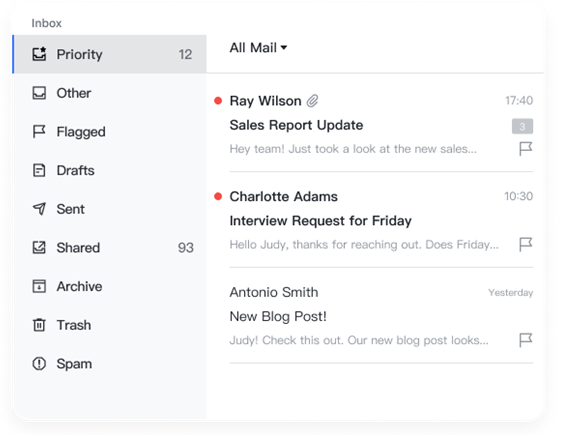
Task: Go to the Flagged folder
Action: point(109,132)
